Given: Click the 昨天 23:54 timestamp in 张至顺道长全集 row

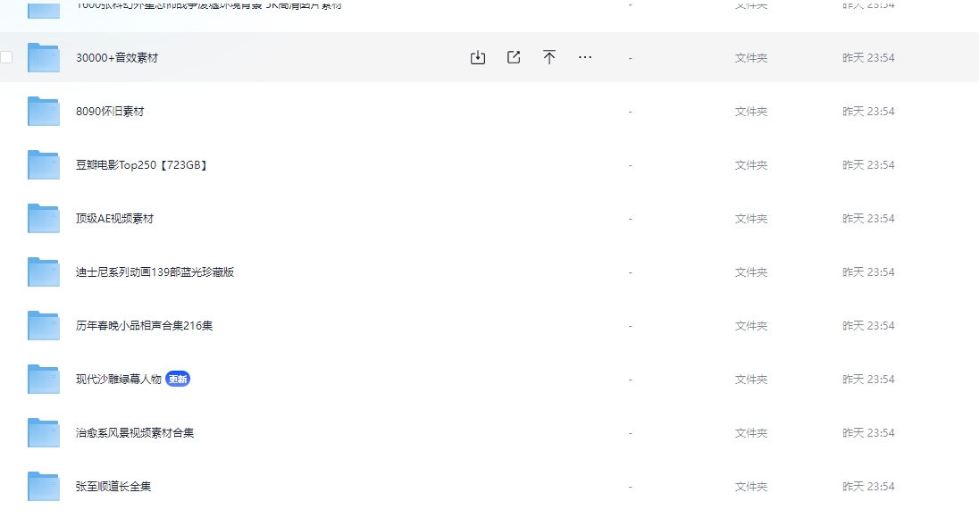Looking at the screenshot, I should 867,487.
